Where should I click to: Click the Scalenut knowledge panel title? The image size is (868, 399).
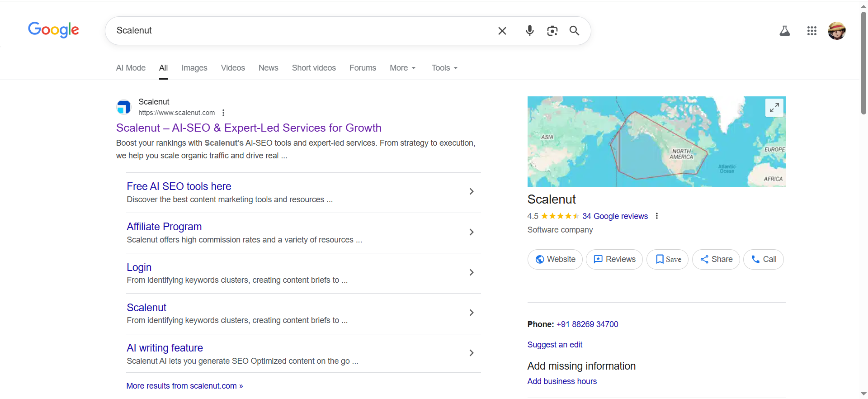(552, 199)
